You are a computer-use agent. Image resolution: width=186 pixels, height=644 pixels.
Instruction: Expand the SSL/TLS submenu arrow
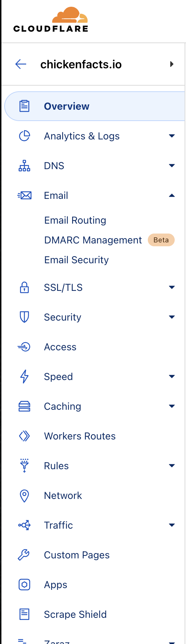pyautogui.click(x=172, y=287)
